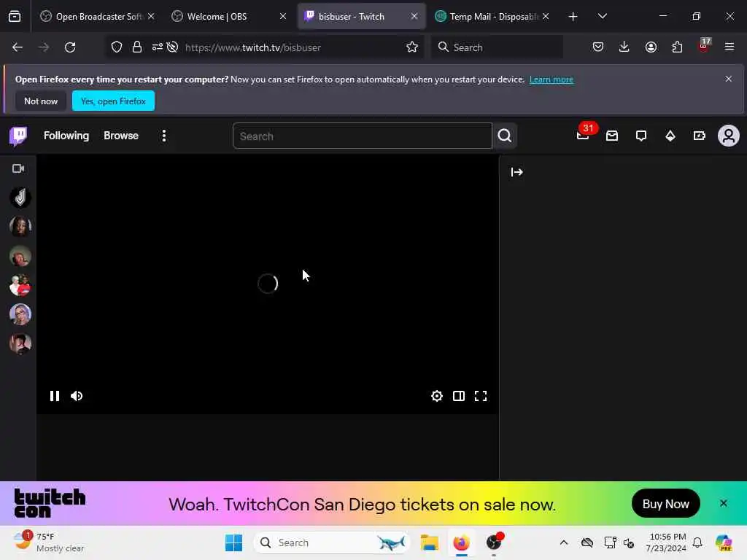
Task: Click Buy Now on TwitchCon banner
Action: click(x=665, y=504)
